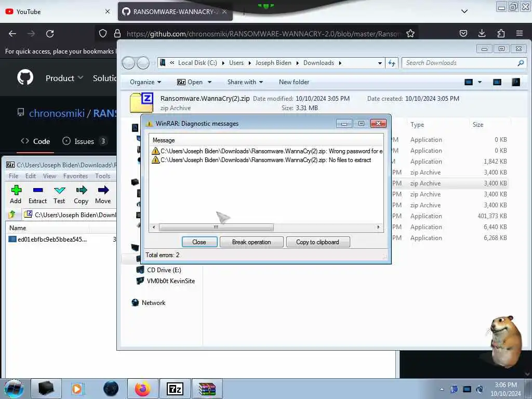Click the 7-Zip Add toolbar icon
This screenshot has width=532, height=399.
point(16,194)
